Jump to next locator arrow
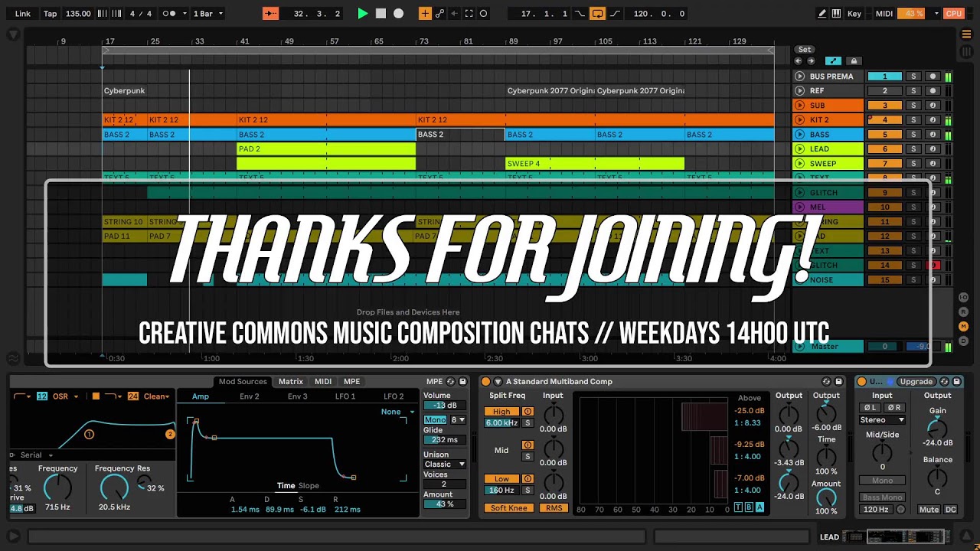This screenshot has width=980, height=551. click(x=811, y=61)
